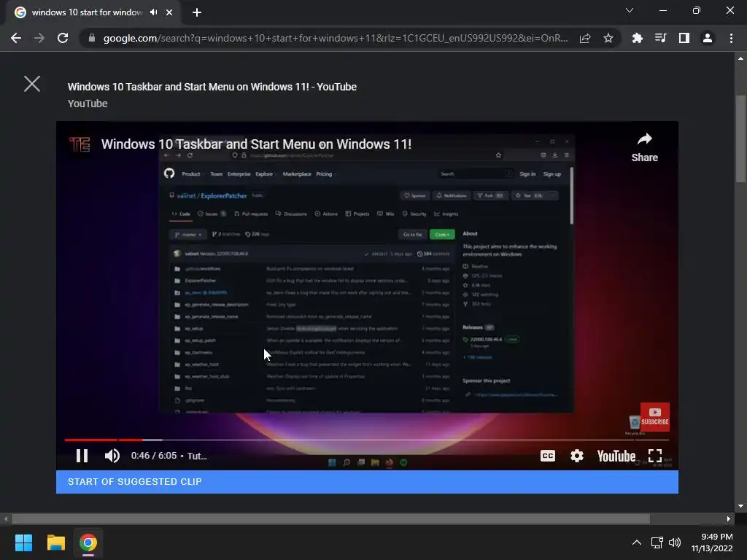Pause the YouTube video
This screenshot has height=560, width=747.
click(82, 456)
